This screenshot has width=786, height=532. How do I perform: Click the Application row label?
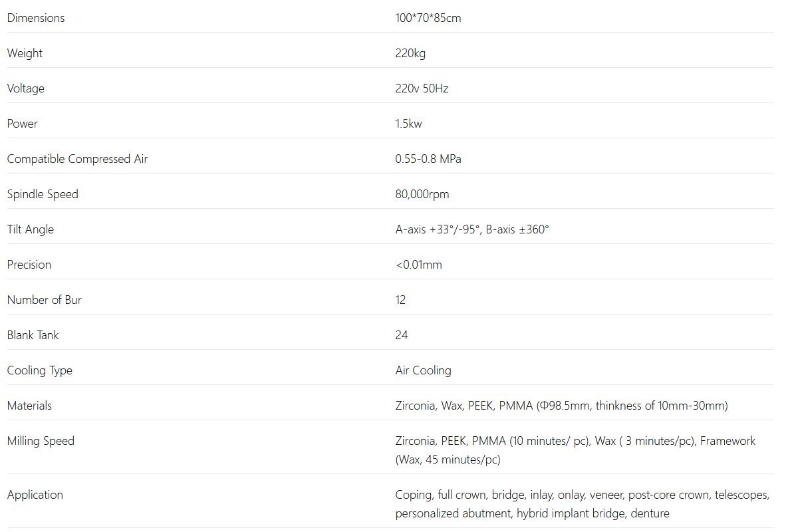pyautogui.click(x=35, y=495)
